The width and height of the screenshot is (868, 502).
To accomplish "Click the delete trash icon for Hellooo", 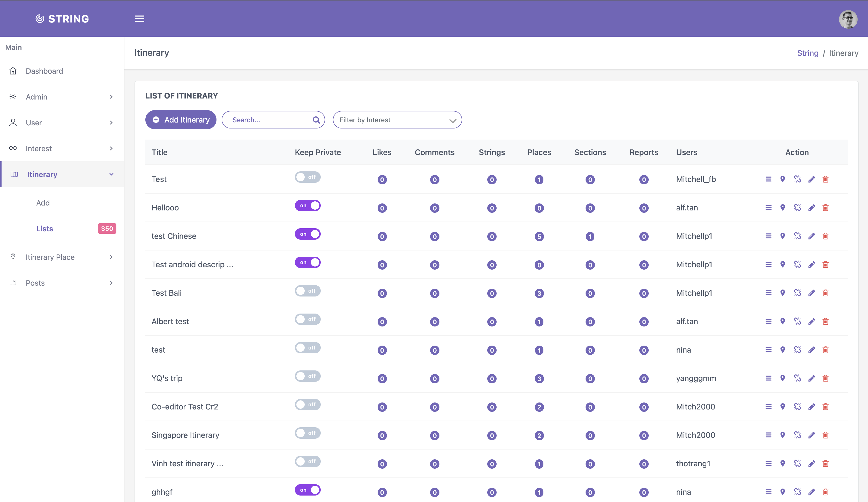I will (825, 208).
